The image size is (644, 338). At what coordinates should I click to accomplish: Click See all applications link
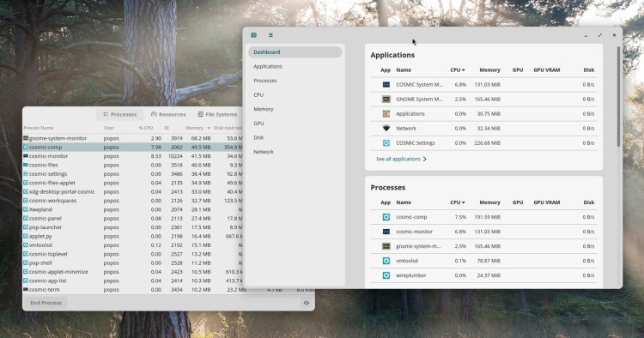(x=401, y=160)
